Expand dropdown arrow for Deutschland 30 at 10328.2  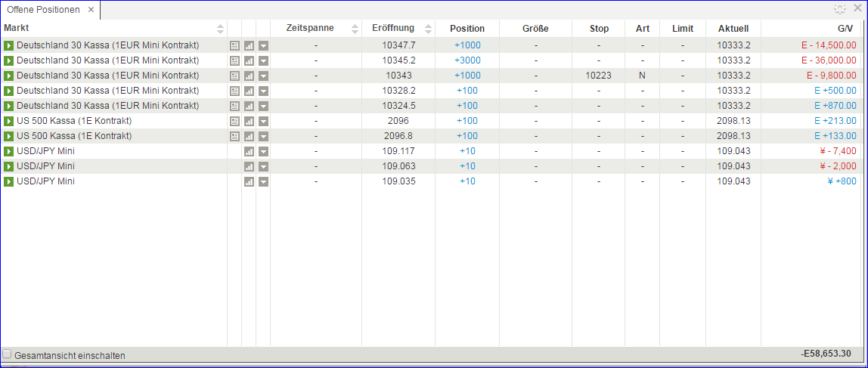pyautogui.click(x=263, y=91)
